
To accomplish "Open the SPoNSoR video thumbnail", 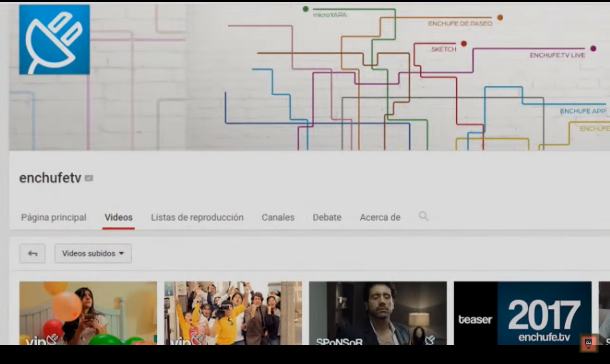I will click(378, 313).
